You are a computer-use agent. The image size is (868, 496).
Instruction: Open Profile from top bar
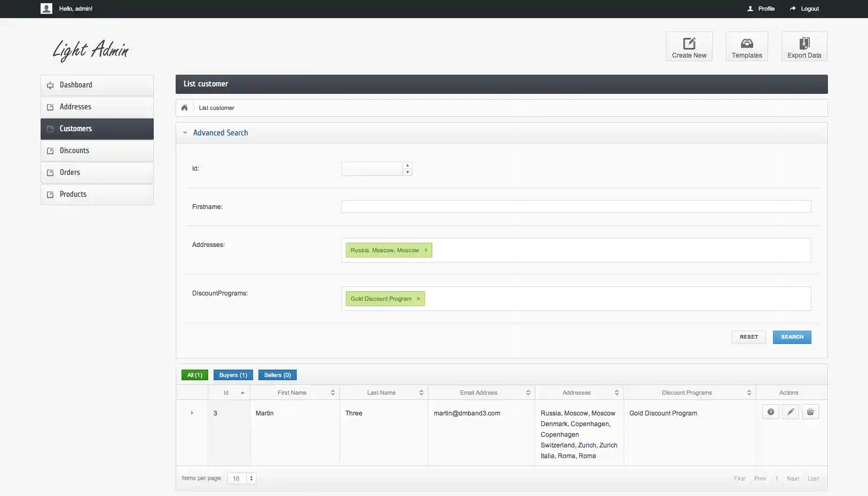pos(762,9)
